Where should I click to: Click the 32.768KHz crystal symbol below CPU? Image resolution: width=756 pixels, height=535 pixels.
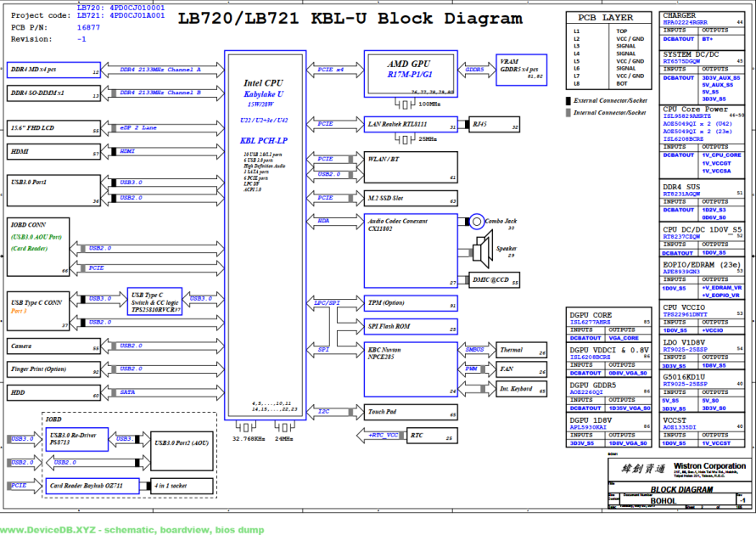(x=246, y=427)
